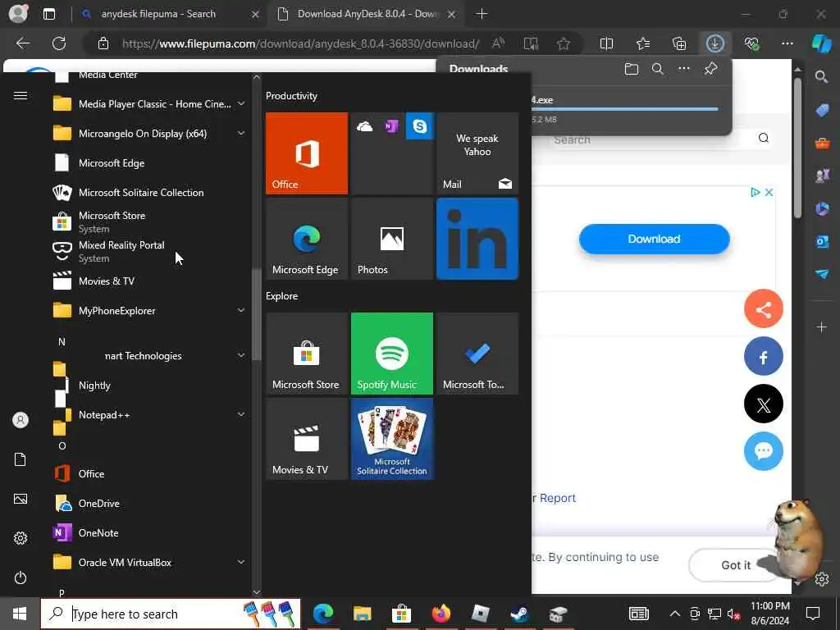Open a new Edge tab
840x630 pixels.
482,14
